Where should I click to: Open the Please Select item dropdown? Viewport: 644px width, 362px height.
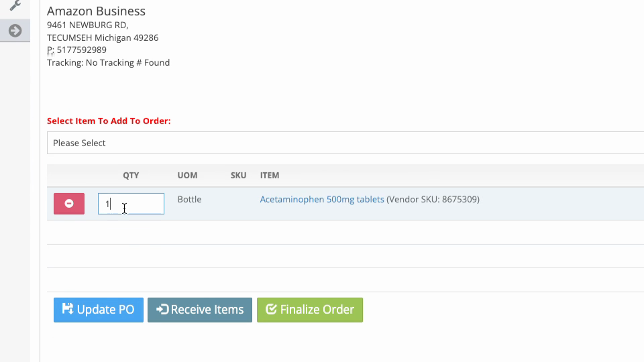pos(345,143)
